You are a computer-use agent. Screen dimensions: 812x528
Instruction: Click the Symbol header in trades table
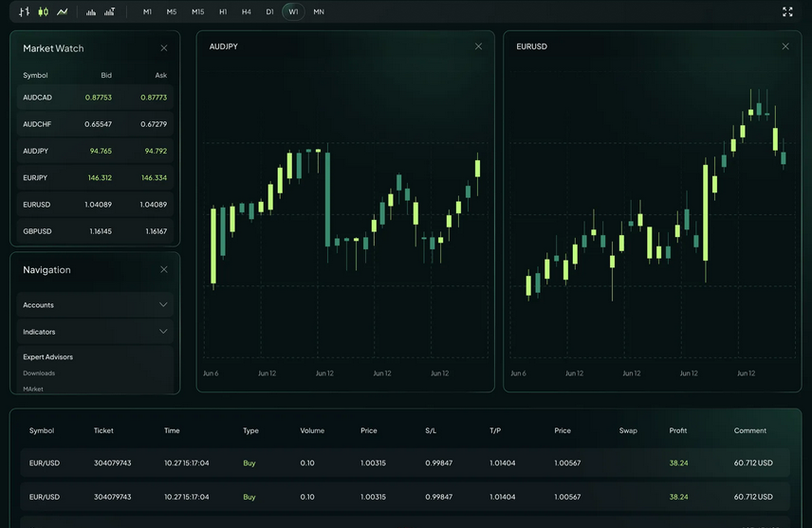point(42,430)
